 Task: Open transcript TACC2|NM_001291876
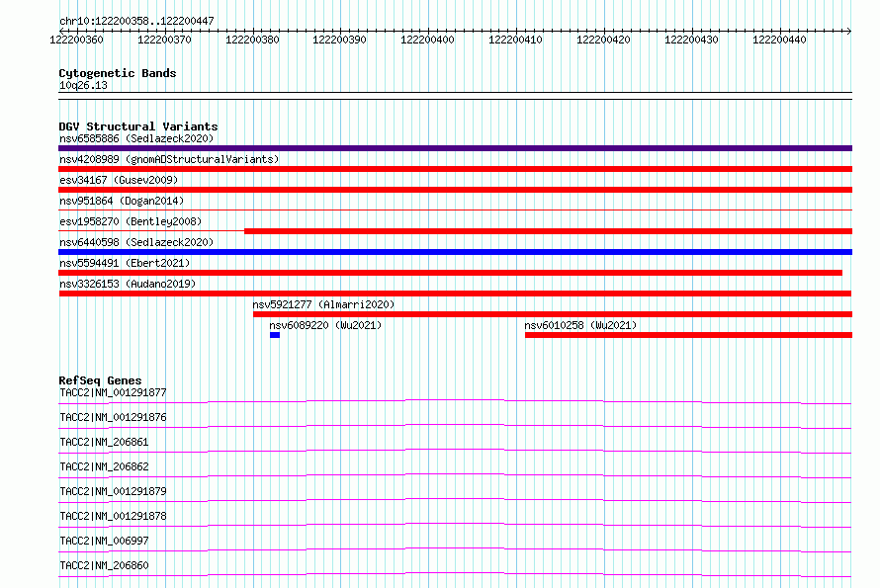click(x=113, y=417)
